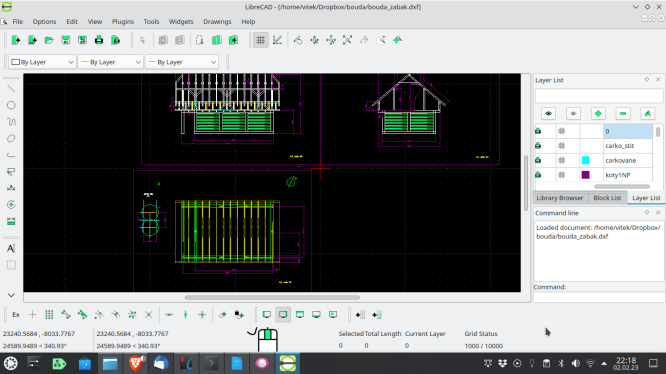Expand the left toolbar with the chevron
666x374 pixels.
pos(11,295)
